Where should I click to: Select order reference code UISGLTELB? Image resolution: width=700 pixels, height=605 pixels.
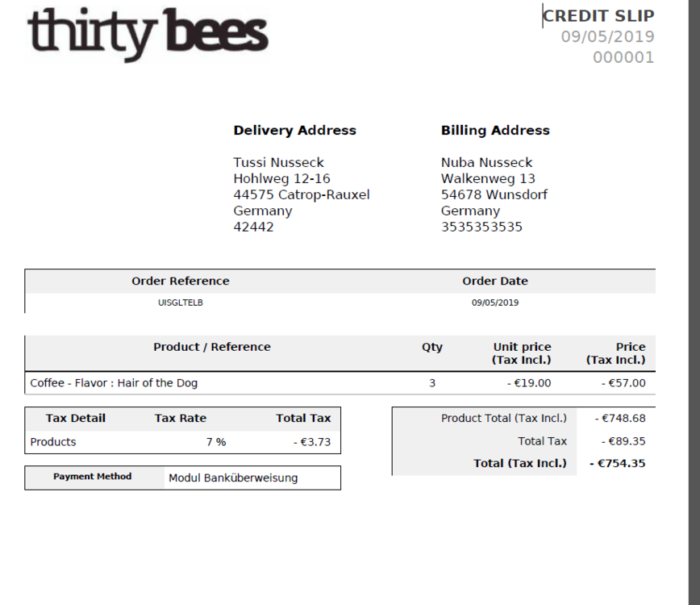tap(180, 302)
